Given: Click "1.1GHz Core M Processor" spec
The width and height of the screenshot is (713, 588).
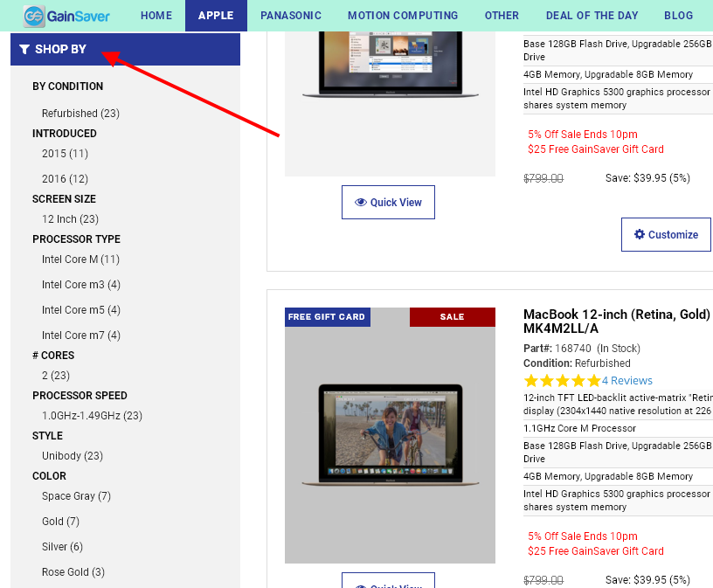Looking at the screenshot, I should (580, 428).
